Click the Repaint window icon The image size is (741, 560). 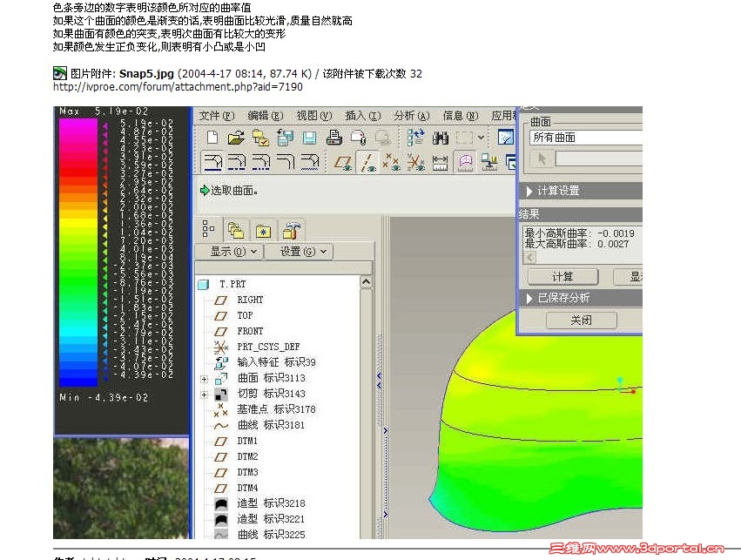point(506,138)
